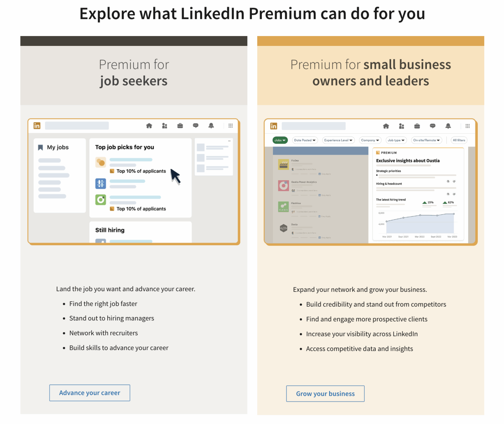The width and height of the screenshot is (504, 424).
Task: Open the Experience Level dropdown
Action: [338, 140]
